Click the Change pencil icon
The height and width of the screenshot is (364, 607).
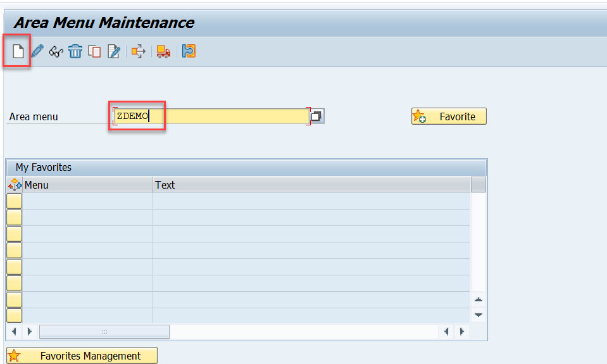[37, 51]
